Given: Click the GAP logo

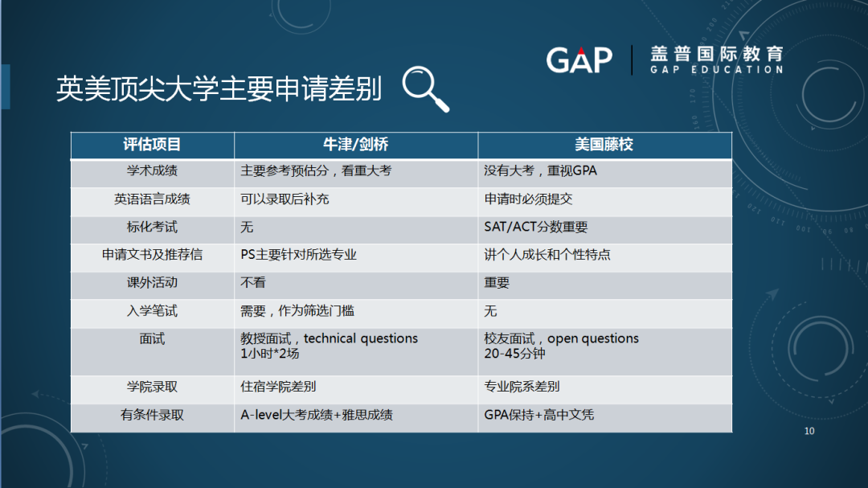Looking at the screenshot, I should [579, 59].
